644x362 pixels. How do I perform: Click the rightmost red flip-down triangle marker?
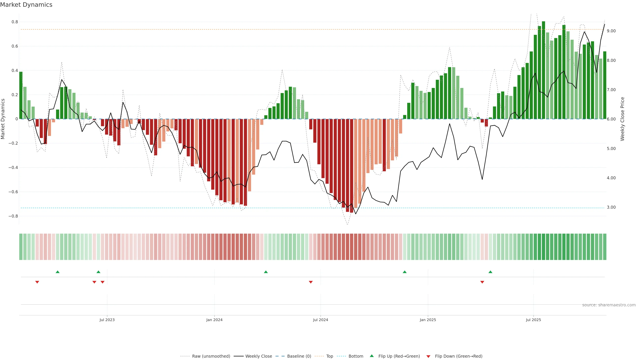point(482,282)
